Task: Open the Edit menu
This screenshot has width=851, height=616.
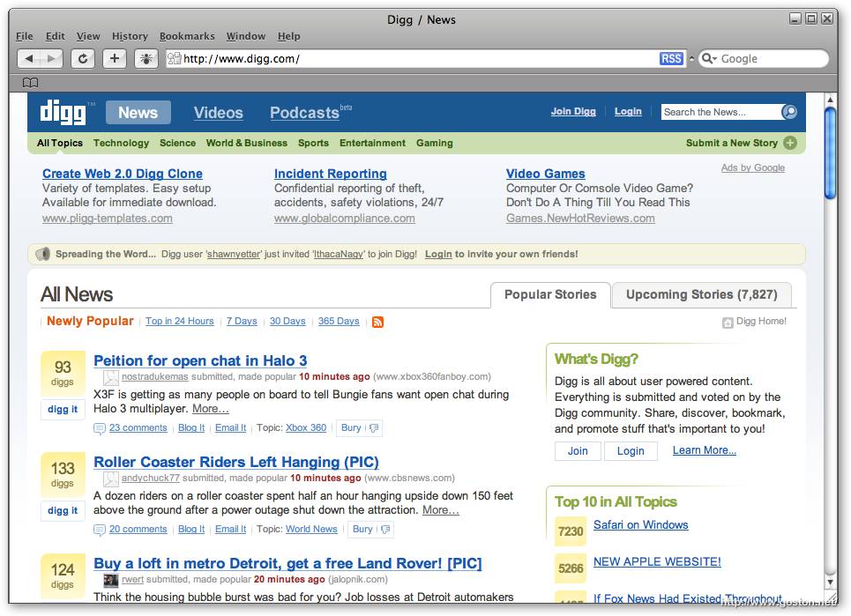Action: coord(56,36)
